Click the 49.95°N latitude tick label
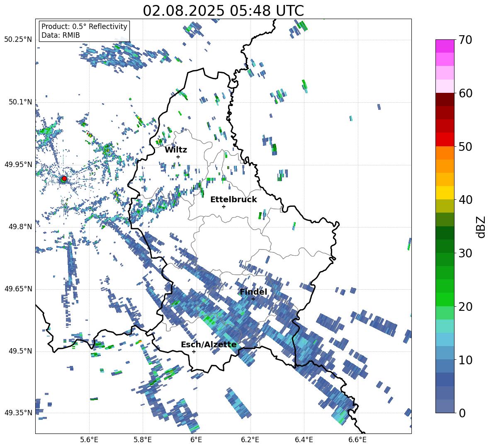Screen dimensions: 491x448 18,165
